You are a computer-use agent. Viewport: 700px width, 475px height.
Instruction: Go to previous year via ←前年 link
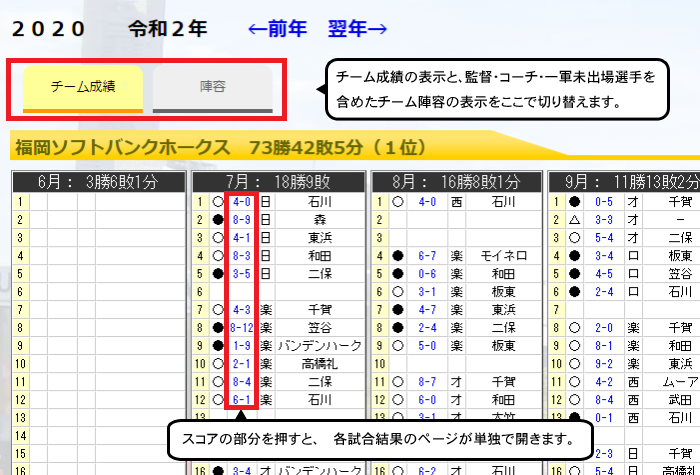(x=277, y=29)
